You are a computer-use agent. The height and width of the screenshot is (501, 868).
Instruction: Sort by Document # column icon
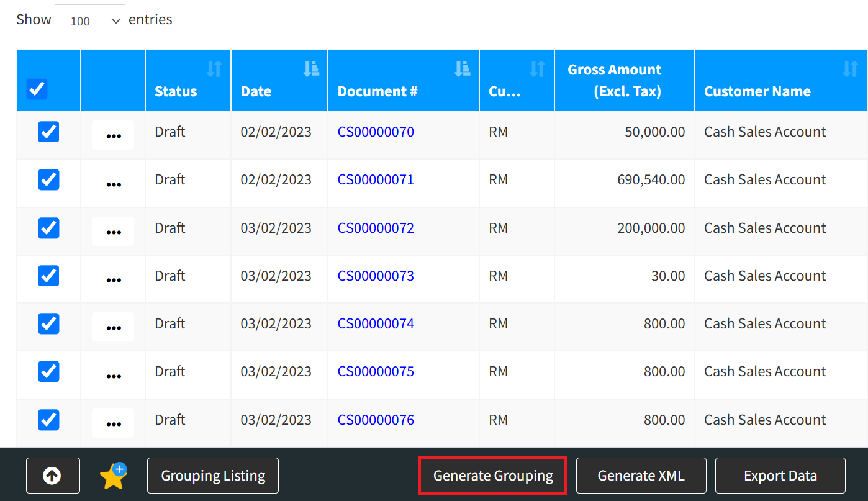(462, 69)
